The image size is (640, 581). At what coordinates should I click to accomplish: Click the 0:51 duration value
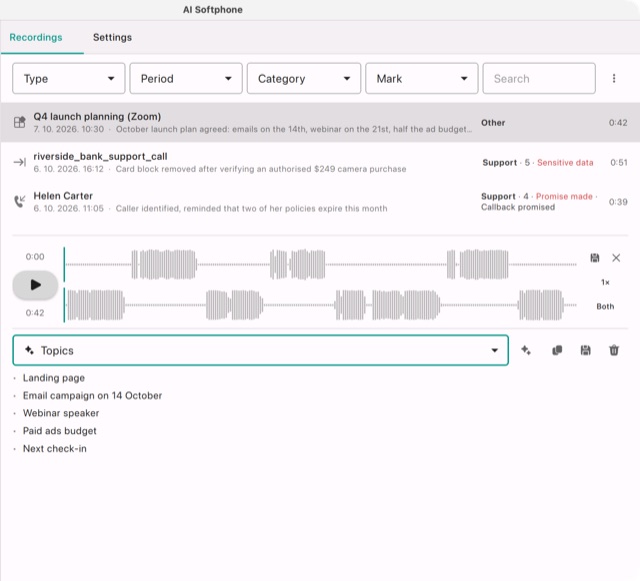618,163
